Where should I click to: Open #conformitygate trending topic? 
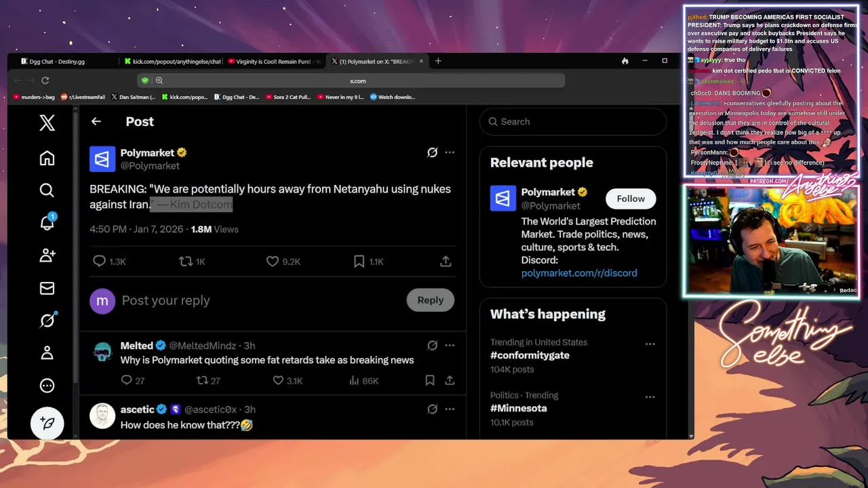(x=530, y=355)
